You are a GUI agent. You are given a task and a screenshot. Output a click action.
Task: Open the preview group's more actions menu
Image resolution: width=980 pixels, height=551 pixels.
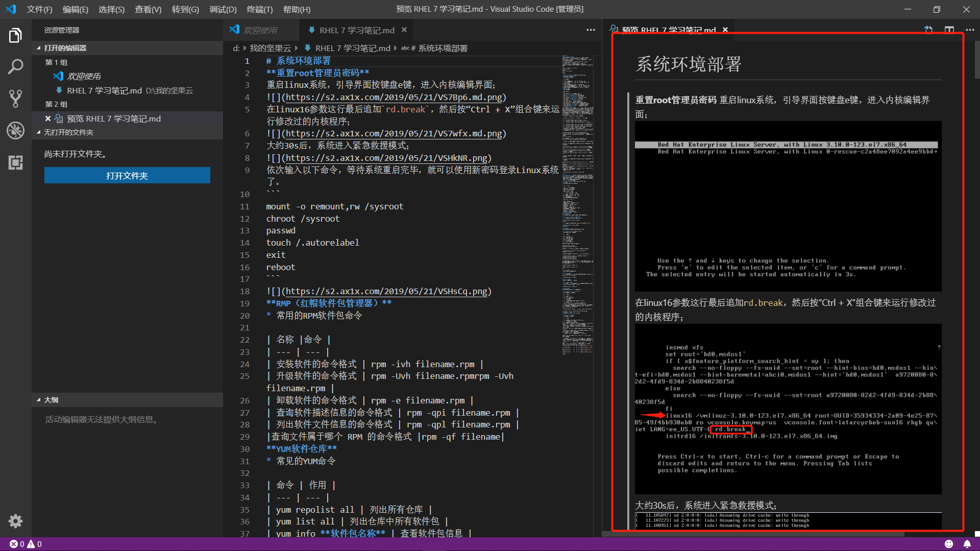(x=970, y=30)
